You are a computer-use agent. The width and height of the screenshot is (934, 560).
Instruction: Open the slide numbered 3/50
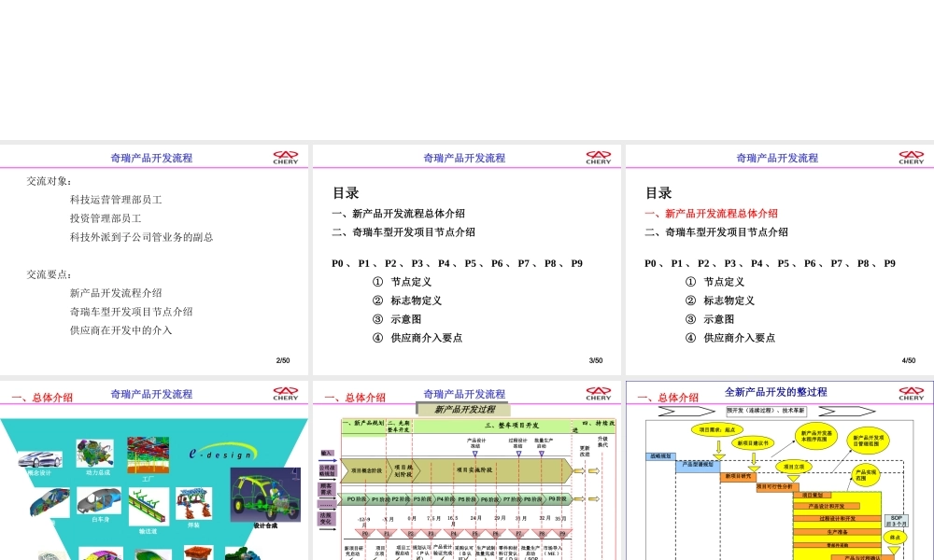point(466,259)
